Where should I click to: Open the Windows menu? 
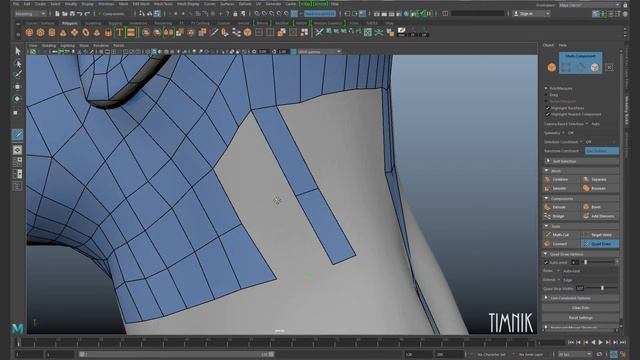pos(106,4)
